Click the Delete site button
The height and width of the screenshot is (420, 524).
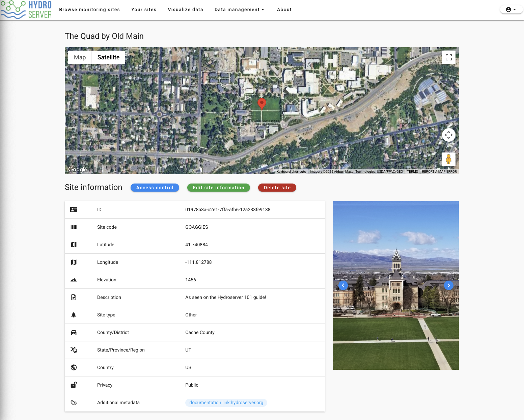tap(277, 188)
